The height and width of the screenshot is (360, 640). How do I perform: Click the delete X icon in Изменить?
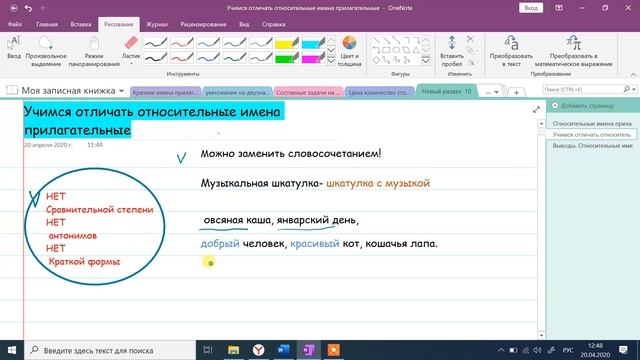(x=470, y=39)
